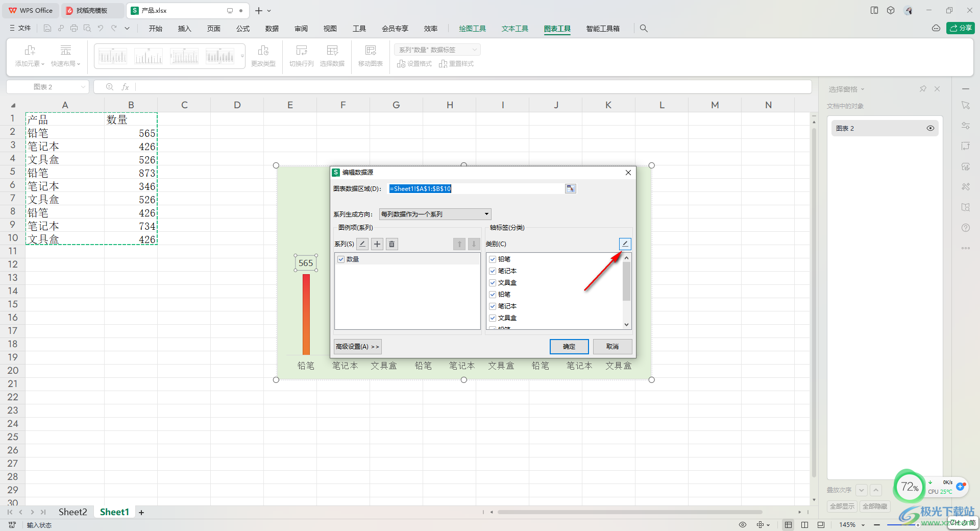The width and height of the screenshot is (980, 531).
Task: Redo the last action
Action: [114, 29]
